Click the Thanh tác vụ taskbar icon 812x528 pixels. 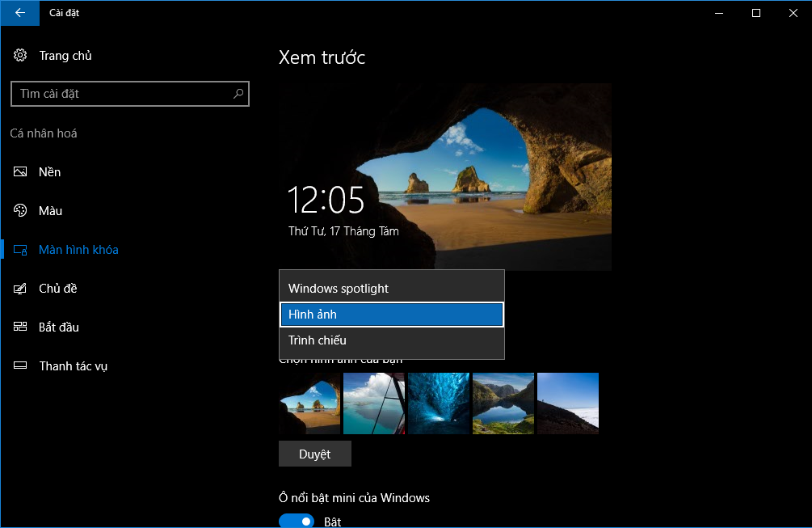pyautogui.click(x=19, y=365)
